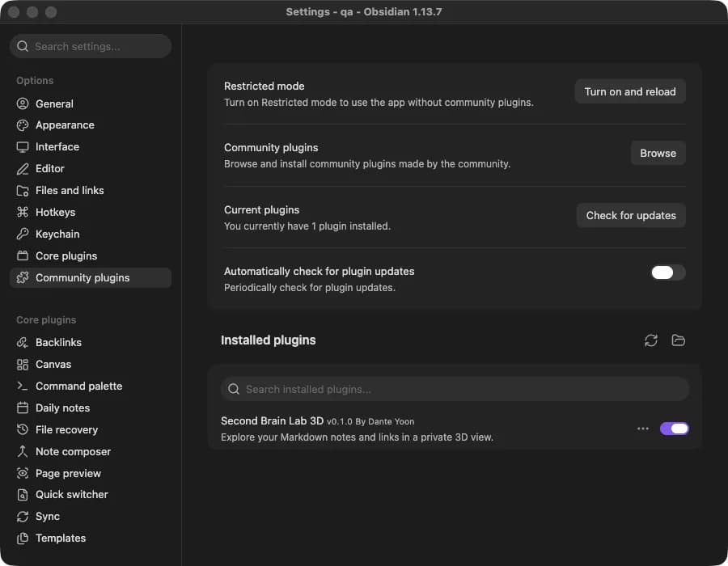Click the Interface monitor icon
The width and height of the screenshot is (728, 566).
click(23, 147)
